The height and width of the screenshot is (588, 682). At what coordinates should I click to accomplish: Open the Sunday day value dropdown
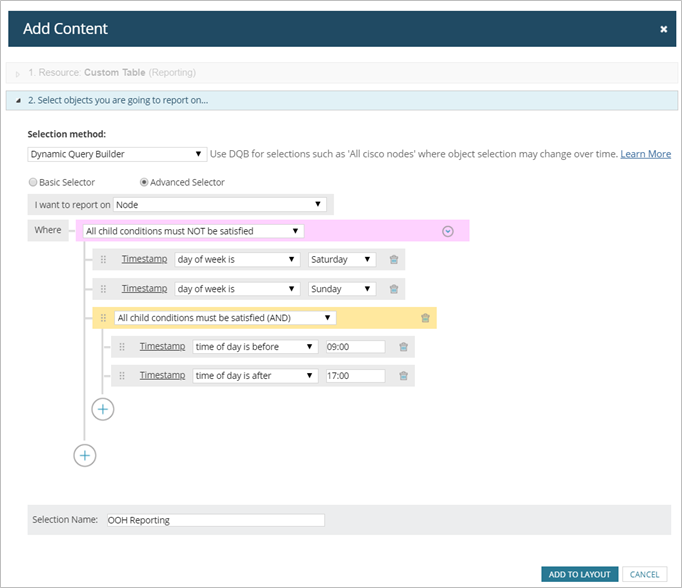[x=342, y=289]
